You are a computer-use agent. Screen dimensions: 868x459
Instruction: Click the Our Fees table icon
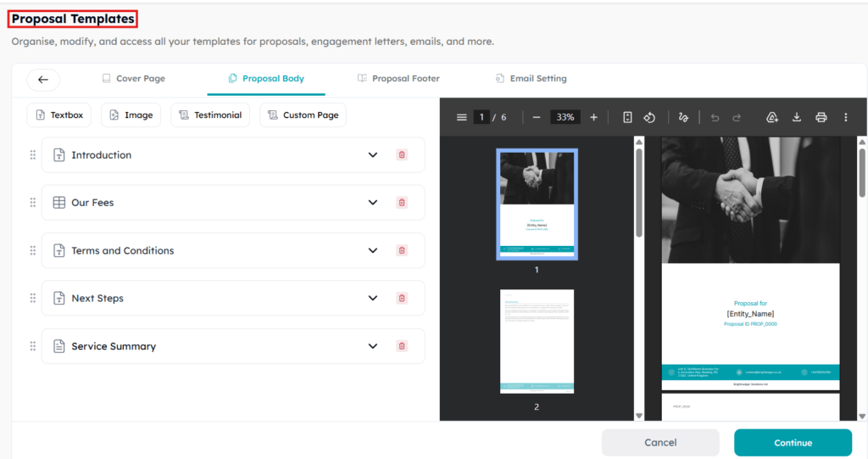[x=59, y=203]
